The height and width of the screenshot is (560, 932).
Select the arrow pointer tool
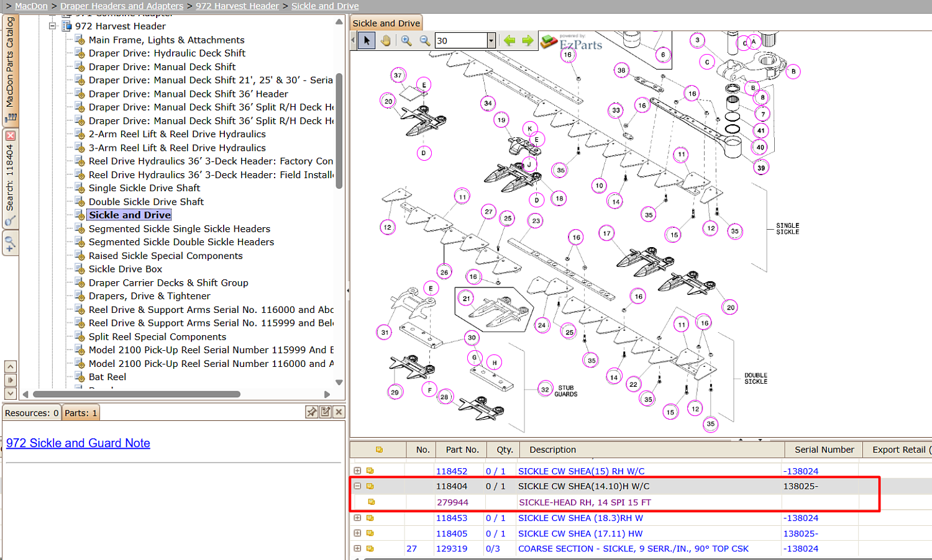click(x=367, y=40)
